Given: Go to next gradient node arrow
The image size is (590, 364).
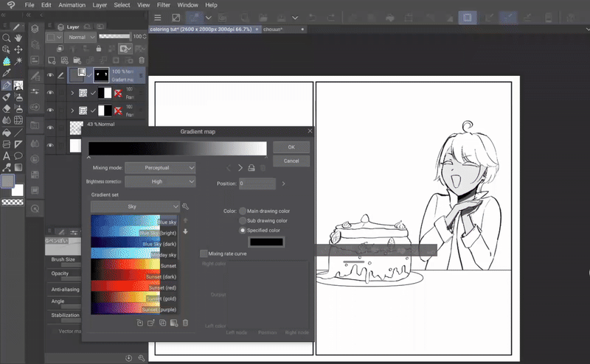Looking at the screenshot, I should (240, 168).
